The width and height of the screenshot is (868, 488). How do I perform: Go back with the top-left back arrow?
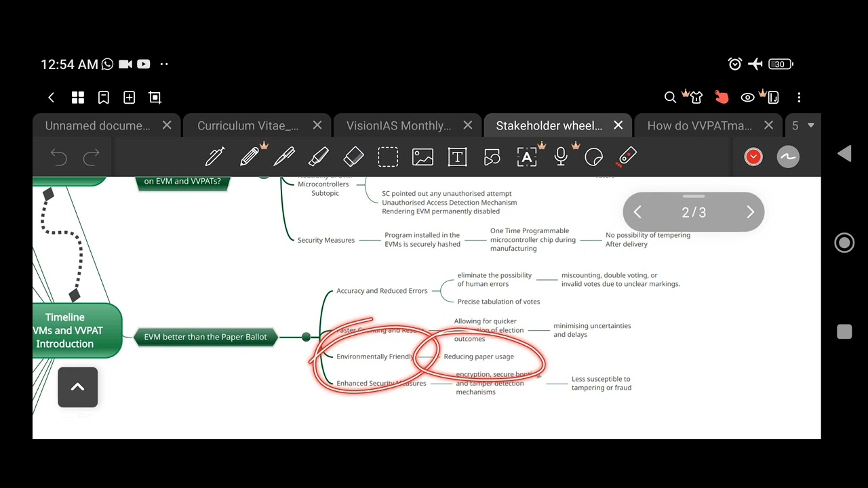pyautogui.click(x=51, y=98)
